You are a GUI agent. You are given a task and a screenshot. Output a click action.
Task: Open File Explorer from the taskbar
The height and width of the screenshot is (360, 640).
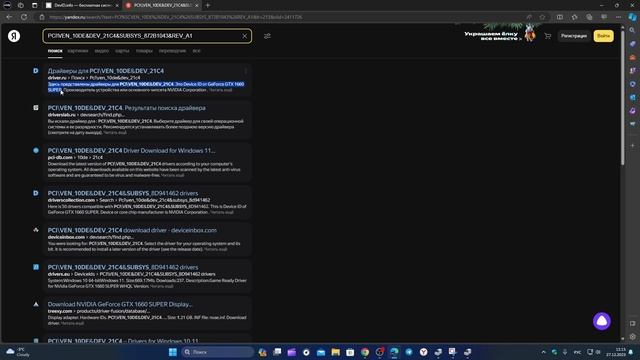(x=336, y=352)
